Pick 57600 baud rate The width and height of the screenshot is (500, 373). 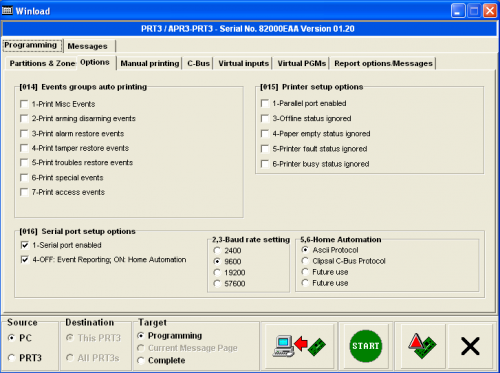click(217, 284)
